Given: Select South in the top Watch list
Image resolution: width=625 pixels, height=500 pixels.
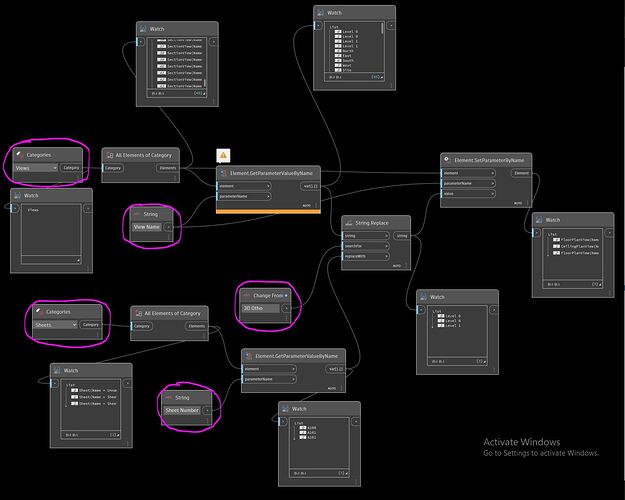Looking at the screenshot, I should click(x=348, y=61).
